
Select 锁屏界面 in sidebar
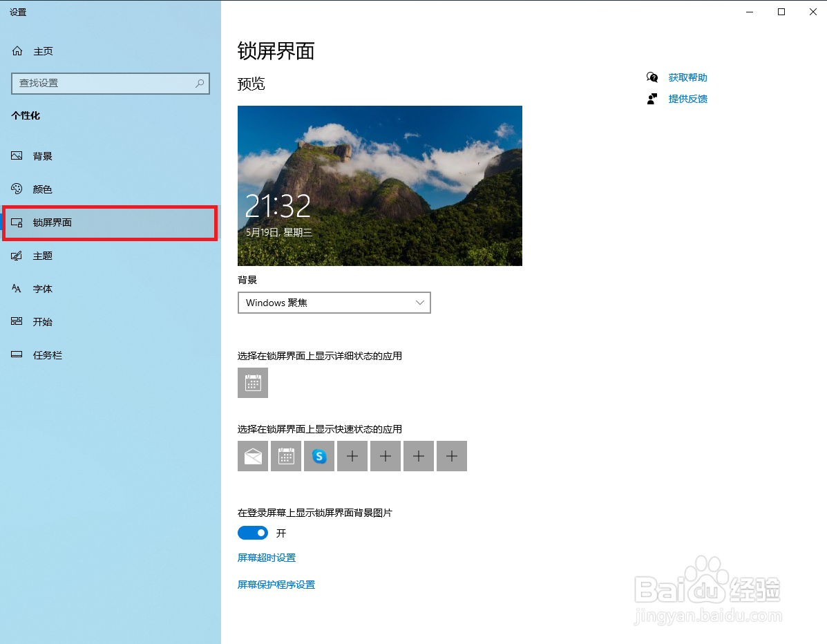click(111, 222)
